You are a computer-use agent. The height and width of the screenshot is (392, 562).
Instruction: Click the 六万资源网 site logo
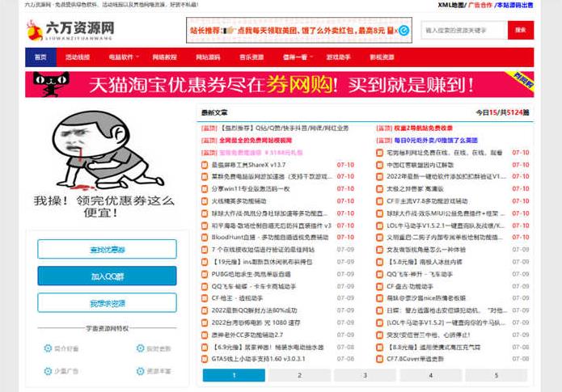coord(70,30)
